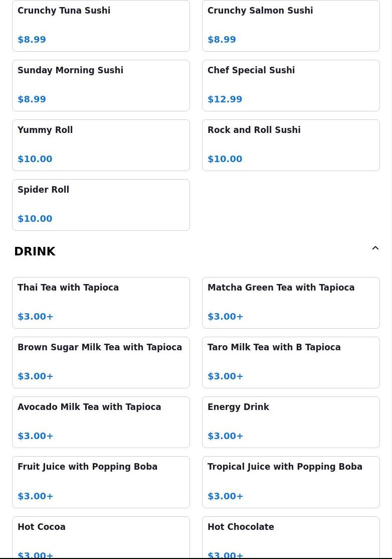Collapse the DRINK section chevron

point(375,248)
